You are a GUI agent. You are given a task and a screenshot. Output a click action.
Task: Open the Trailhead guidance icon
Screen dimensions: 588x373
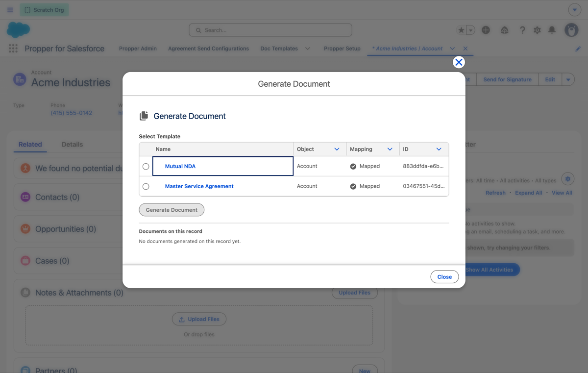tap(505, 30)
